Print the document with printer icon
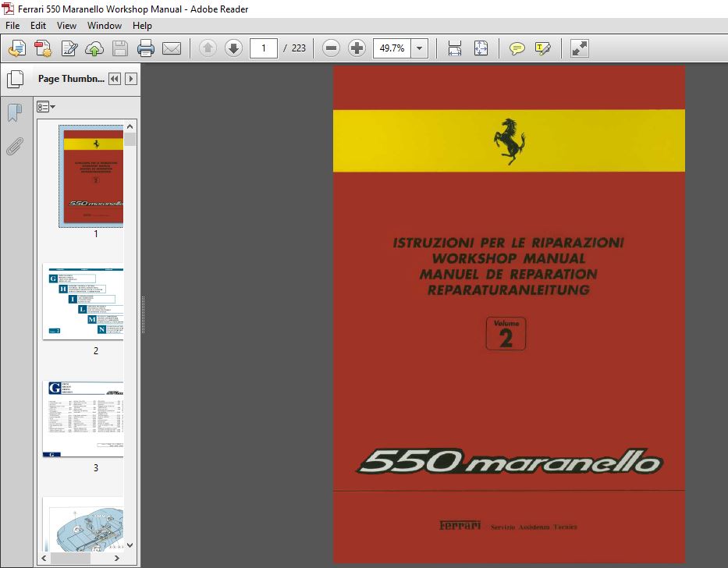 point(146,48)
